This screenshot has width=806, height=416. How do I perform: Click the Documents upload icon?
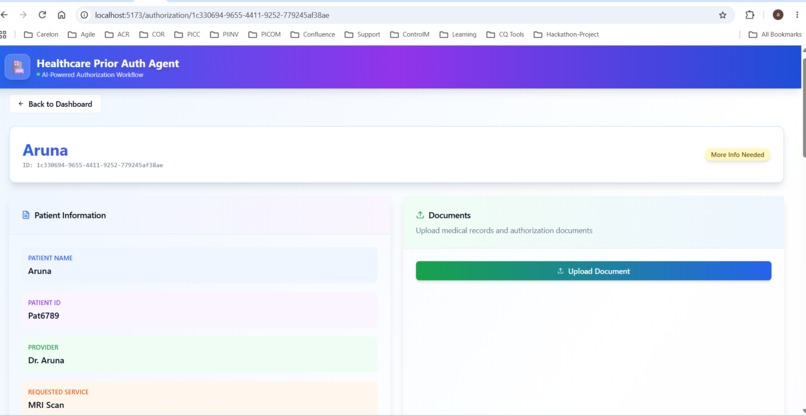(420, 215)
